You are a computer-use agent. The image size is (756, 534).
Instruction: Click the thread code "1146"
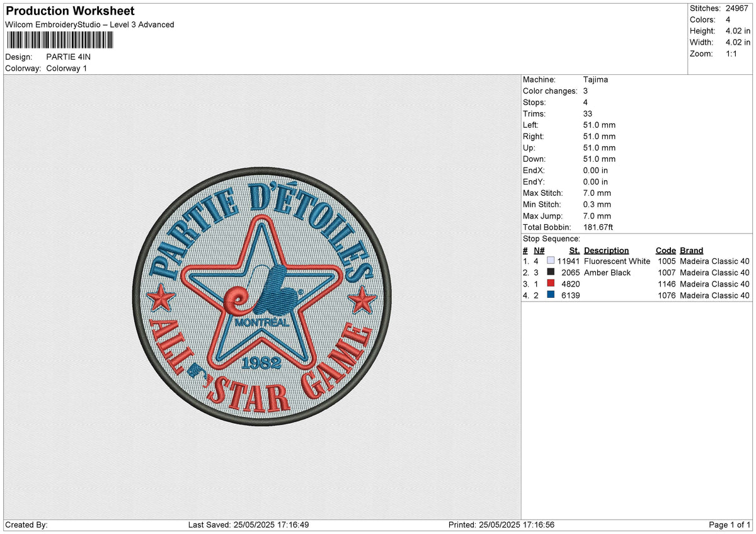coord(666,284)
